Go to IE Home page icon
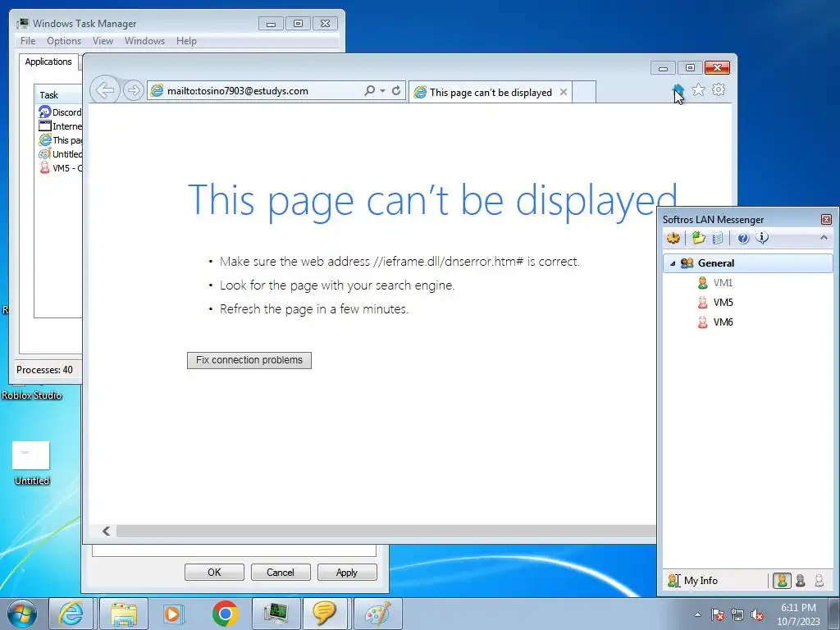 tap(678, 90)
